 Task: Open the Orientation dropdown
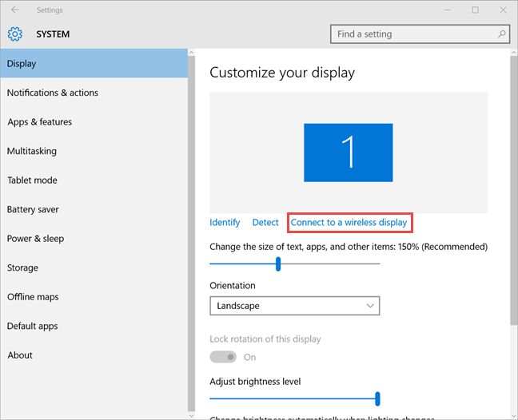[294, 306]
